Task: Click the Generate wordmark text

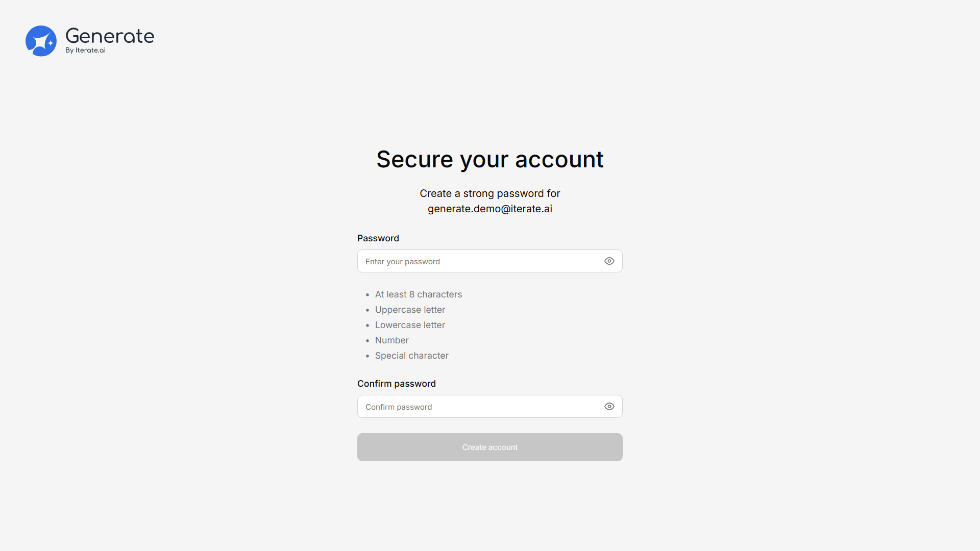Action: [x=110, y=36]
